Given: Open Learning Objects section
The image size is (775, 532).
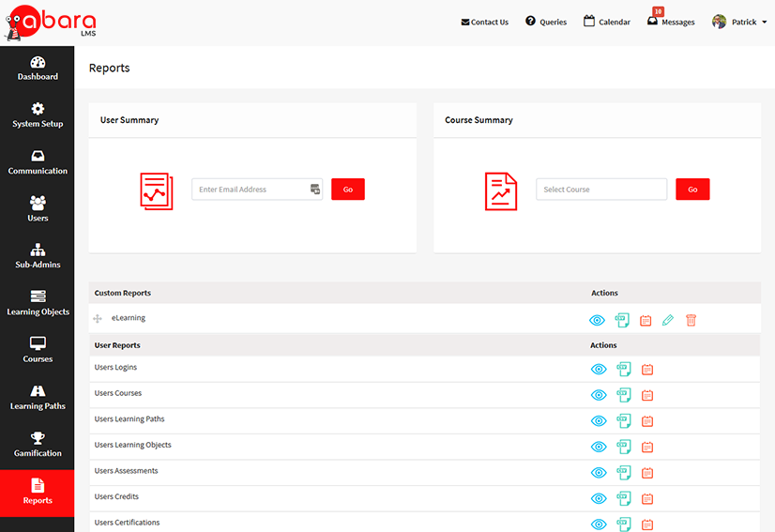Looking at the screenshot, I should [x=38, y=304].
